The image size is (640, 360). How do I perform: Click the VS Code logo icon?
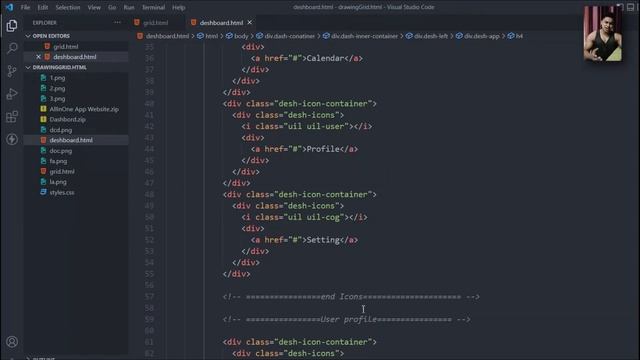(9, 7)
